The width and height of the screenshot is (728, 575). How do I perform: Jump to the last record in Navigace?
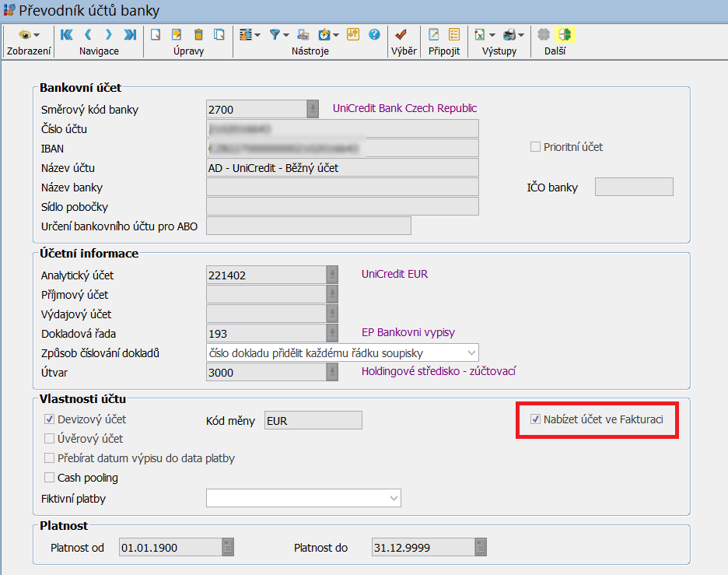(130, 34)
